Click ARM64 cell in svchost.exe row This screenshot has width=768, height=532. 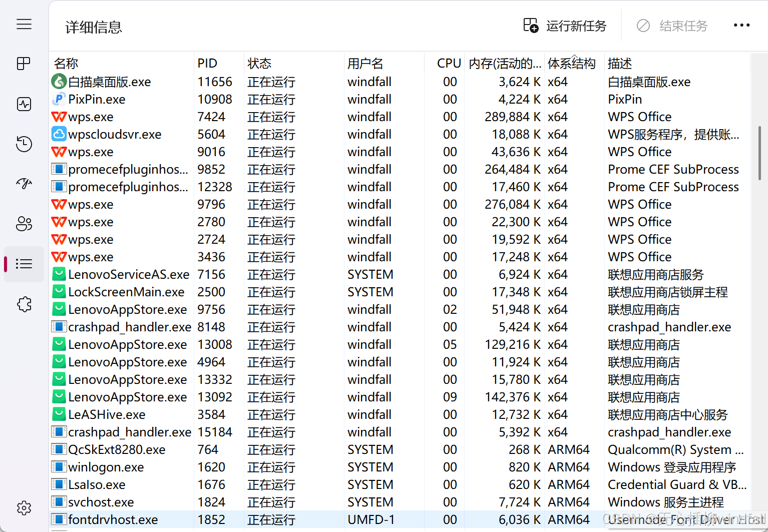[x=569, y=502]
